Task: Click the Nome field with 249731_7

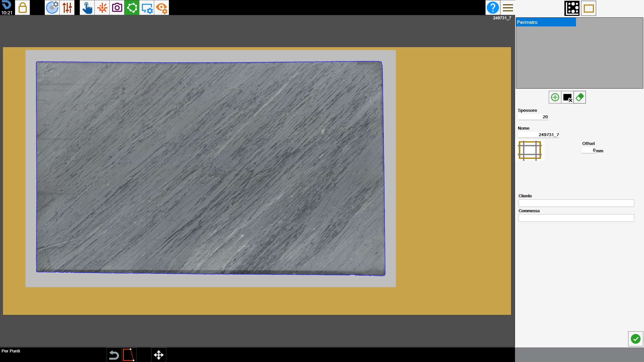Action: click(539, 135)
